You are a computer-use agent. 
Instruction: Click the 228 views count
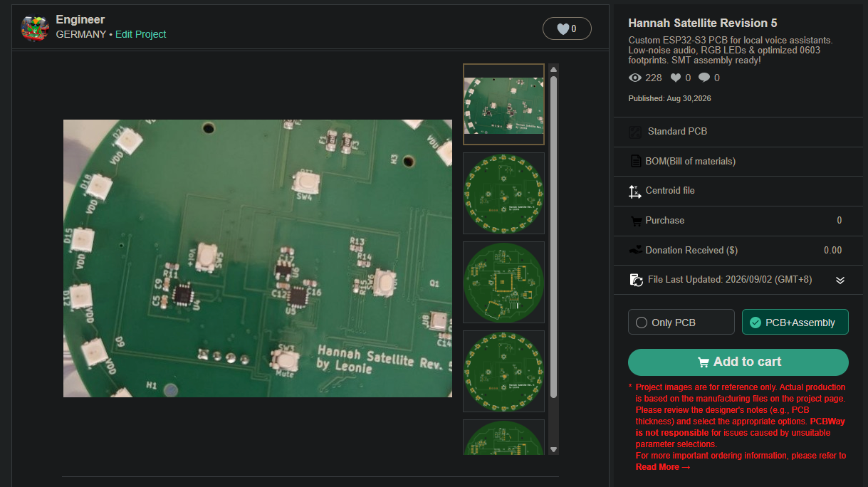[654, 78]
